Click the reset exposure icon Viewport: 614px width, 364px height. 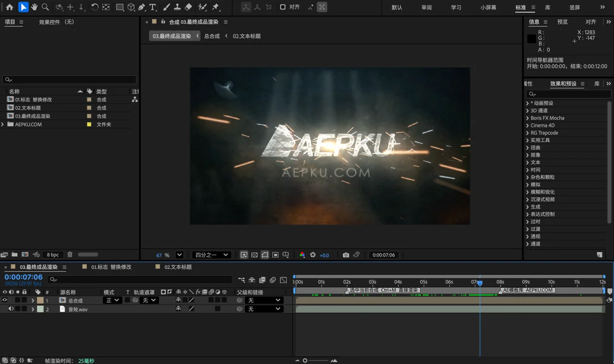[x=313, y=255]
